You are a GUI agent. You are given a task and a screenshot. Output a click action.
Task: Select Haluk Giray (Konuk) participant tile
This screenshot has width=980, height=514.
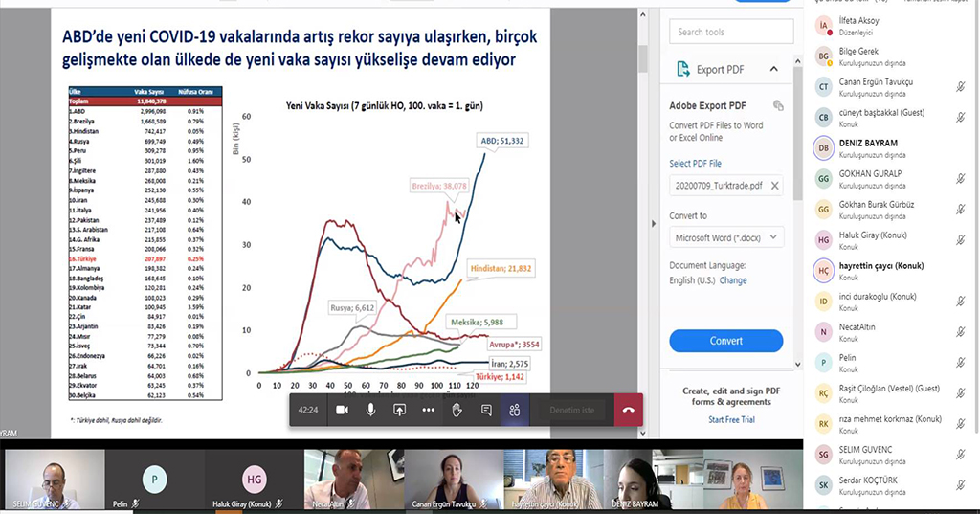click(x=255, y=480)
